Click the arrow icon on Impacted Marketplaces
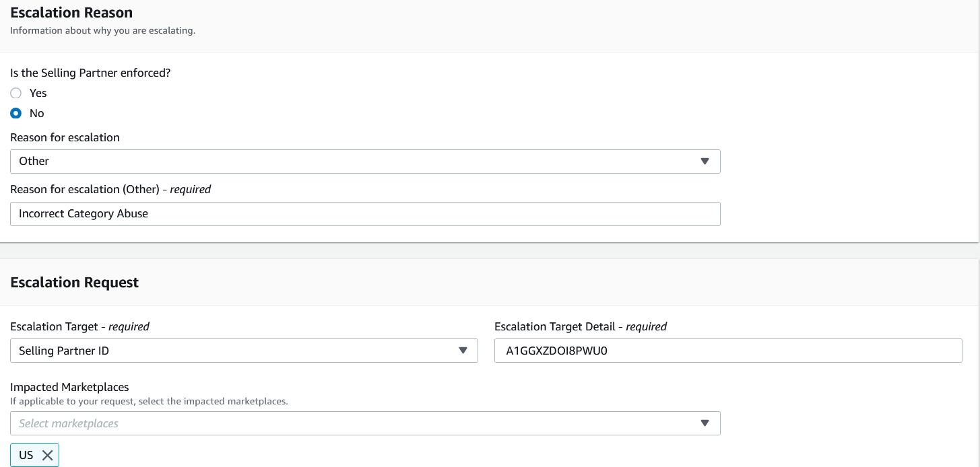The image size is (980, 467). tap(705, 423)
